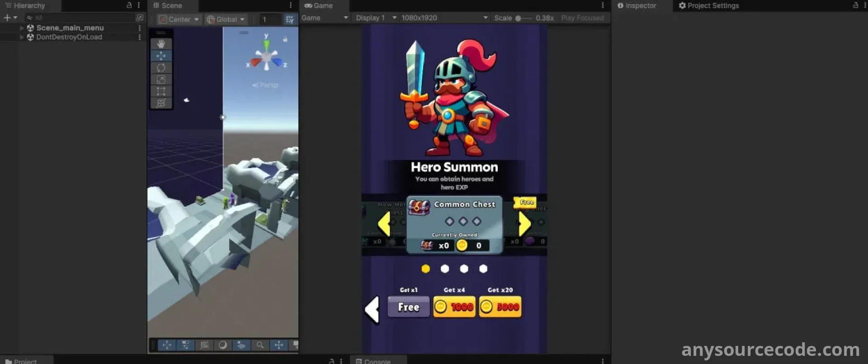Switch to the Project Settings tab
The height and width of the screenshot is (364, 868).
click(x=708, y=5)
